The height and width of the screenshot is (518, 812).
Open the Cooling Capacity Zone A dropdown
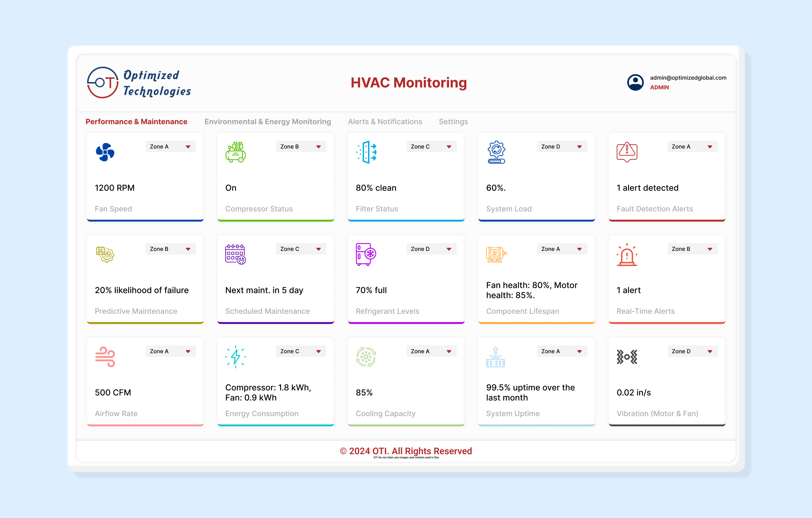432,351
